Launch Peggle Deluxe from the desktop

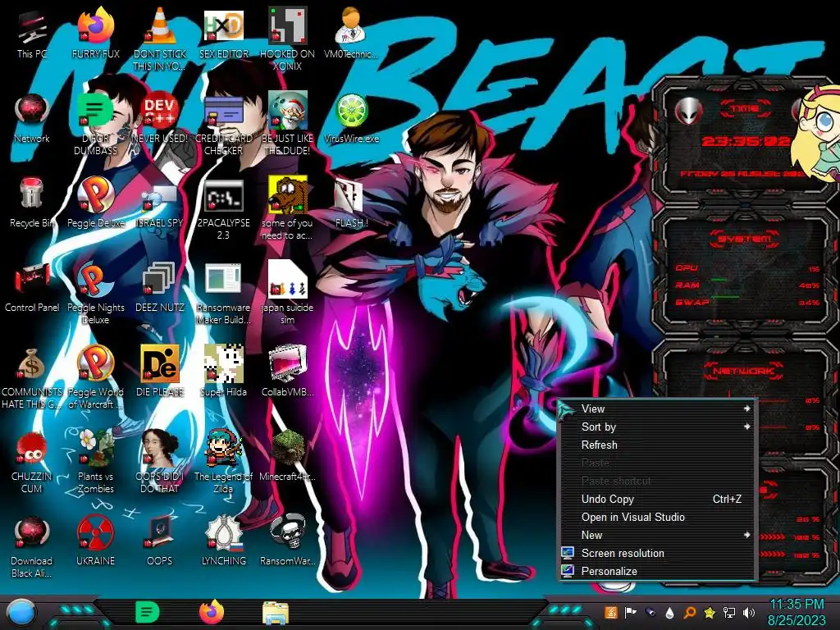tap(95, 195)
